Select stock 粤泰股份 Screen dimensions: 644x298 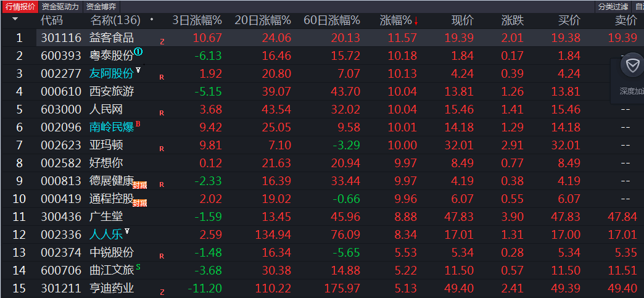coord(112,56)
